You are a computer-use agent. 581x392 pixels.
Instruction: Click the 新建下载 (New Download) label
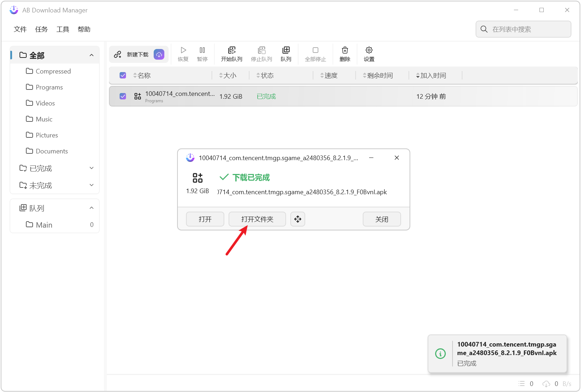pyautogui.click(x=138, y=54)
